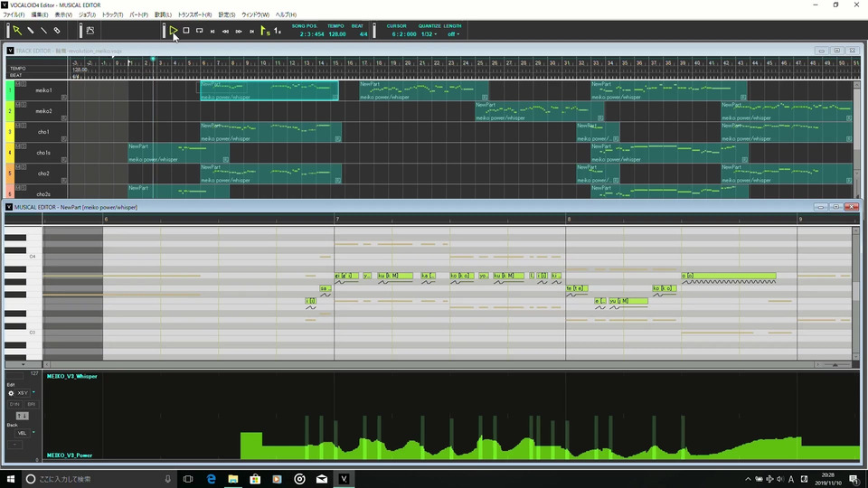Open the ファイル(F) menu
Viewport: 868px width, 488px height.
pos(14,15)
